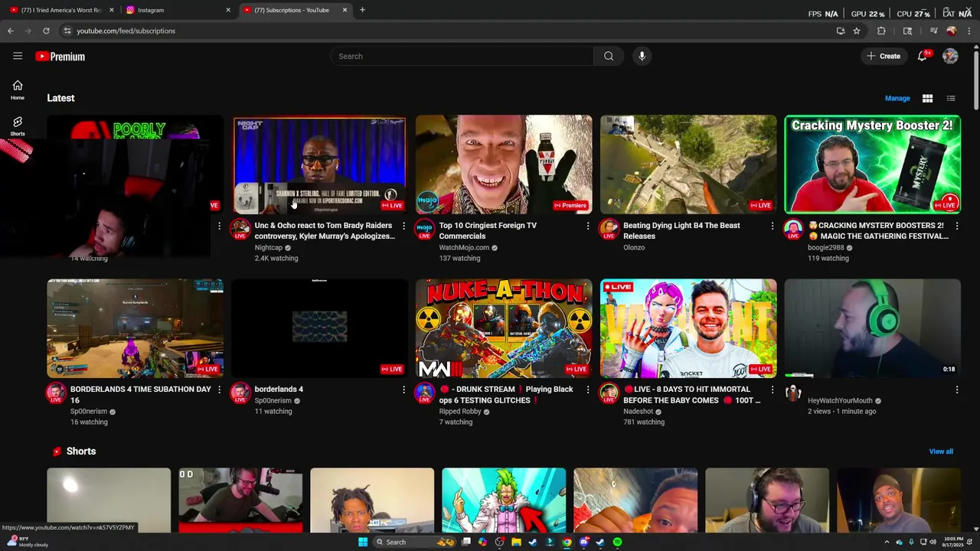Open the YouTube guide hamburger menu
This screenshot has height=551, width=980.
[18, 56]
